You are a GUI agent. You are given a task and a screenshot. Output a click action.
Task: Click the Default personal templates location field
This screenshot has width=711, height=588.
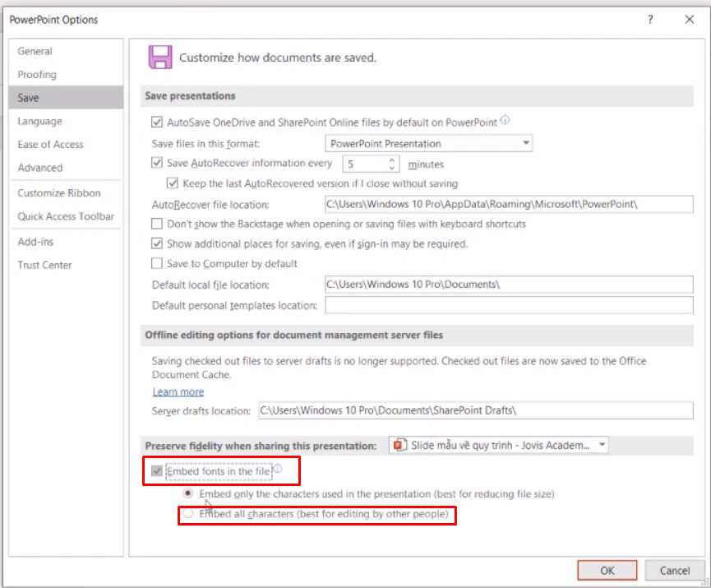point(509,306)
